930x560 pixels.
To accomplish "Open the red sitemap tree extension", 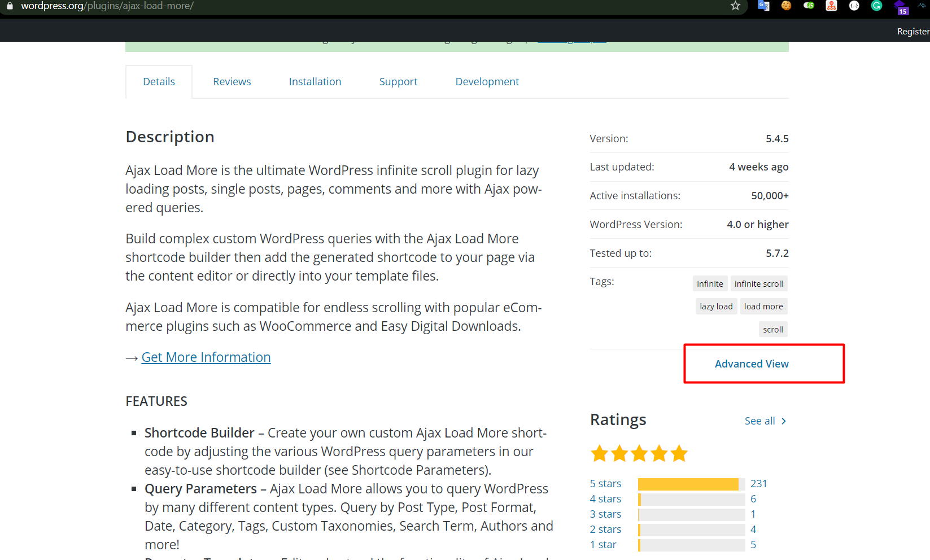I will coord(831,6).
